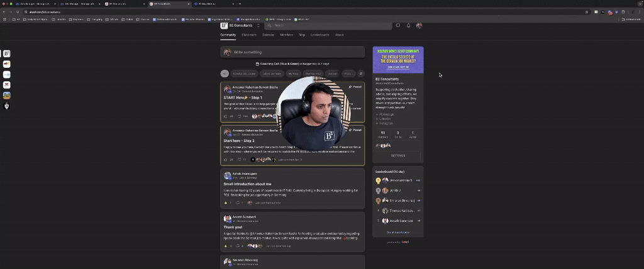Image resolution: width=644 pixels, height=269 pixels.
Task: Click the B2 Consultants logo in header
Action: (224, 26)
